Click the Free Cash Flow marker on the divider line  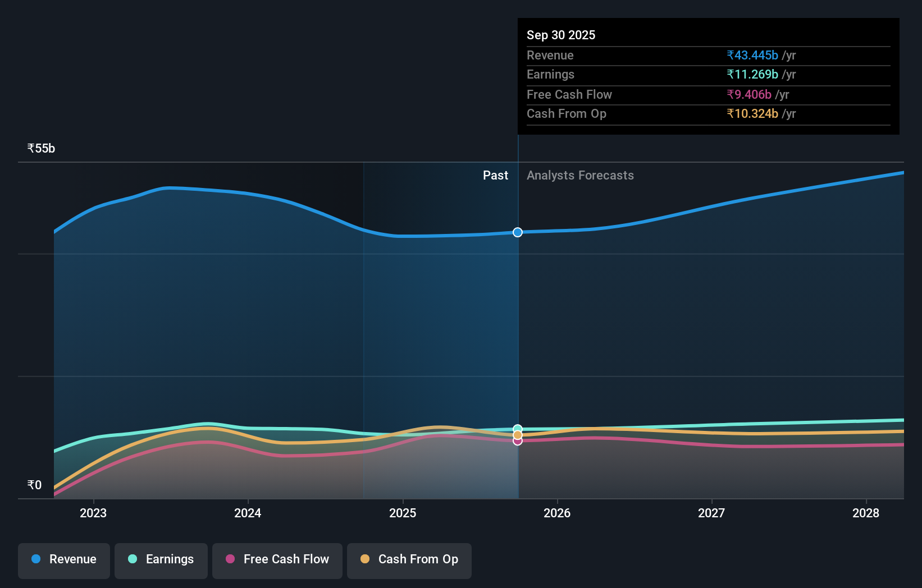pyautogui.click(x=517, y=441)
